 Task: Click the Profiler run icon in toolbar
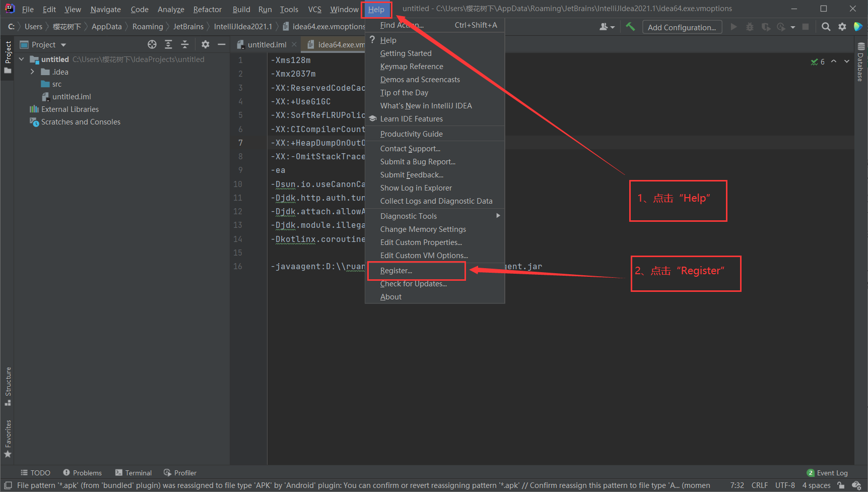(781, 27)
